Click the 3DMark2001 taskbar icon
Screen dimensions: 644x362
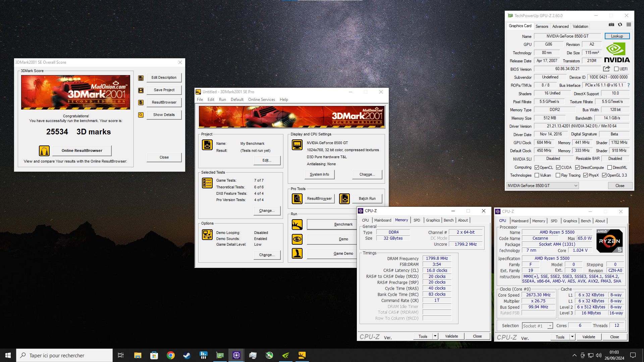click(x=302, y=355)
